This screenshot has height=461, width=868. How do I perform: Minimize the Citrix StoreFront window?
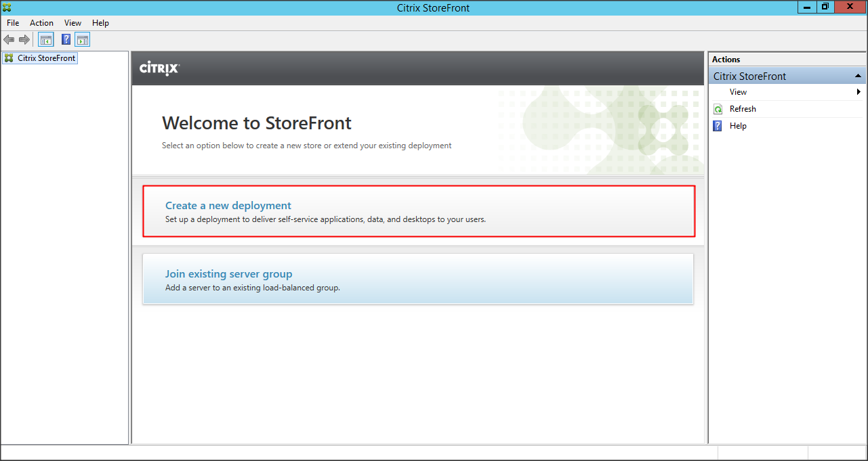[806, 7]
